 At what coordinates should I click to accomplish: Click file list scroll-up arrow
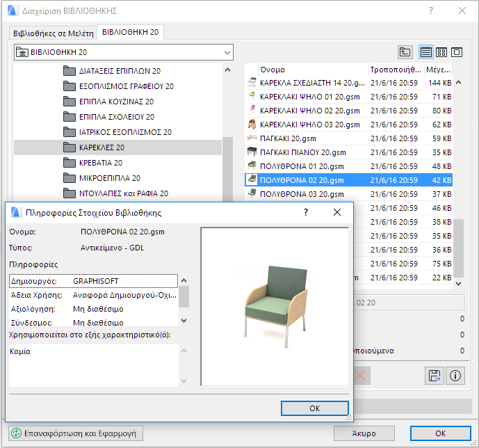pos(459,83)
